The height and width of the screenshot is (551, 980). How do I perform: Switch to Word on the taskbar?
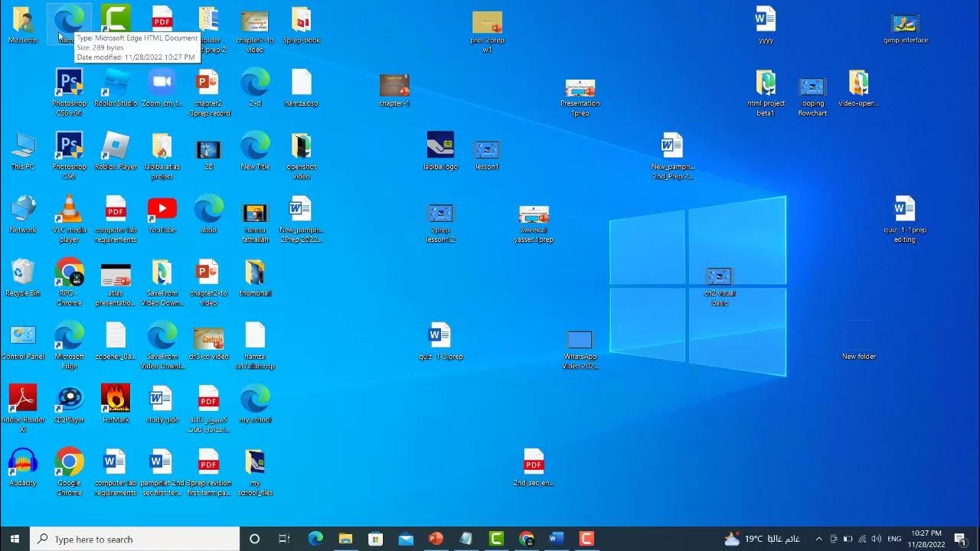click(x=556, y=539)
